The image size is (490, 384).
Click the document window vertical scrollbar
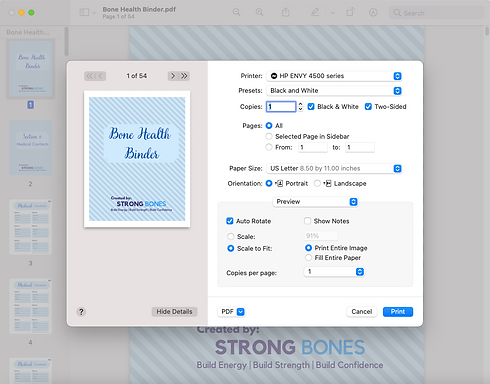(x=486, y=32)
